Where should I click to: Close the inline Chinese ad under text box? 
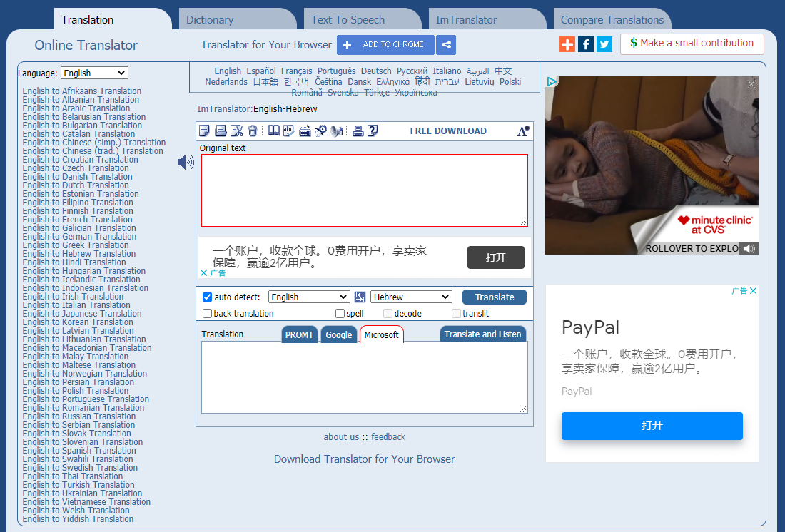[204, 272]
